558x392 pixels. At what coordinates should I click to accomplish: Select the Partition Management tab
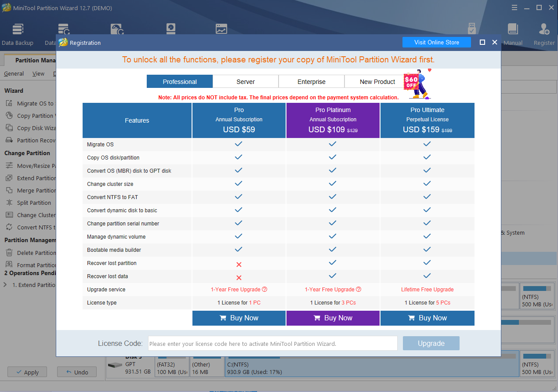click(x=31, y=60)
